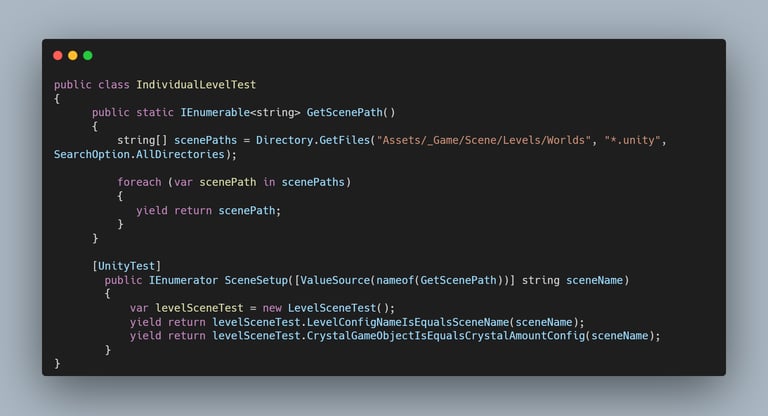
Task: Click the "*.unity" string literal
Action: [x=632, y=140]
